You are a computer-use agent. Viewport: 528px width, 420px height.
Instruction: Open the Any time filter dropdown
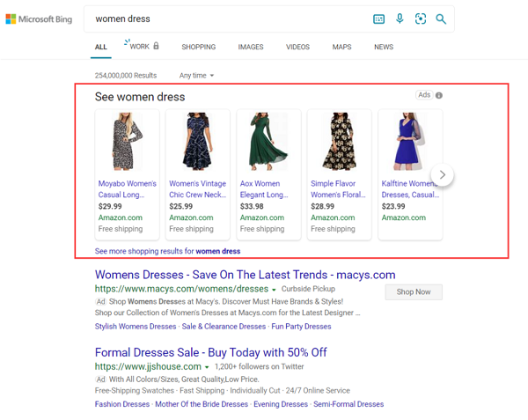click(196, 76)
